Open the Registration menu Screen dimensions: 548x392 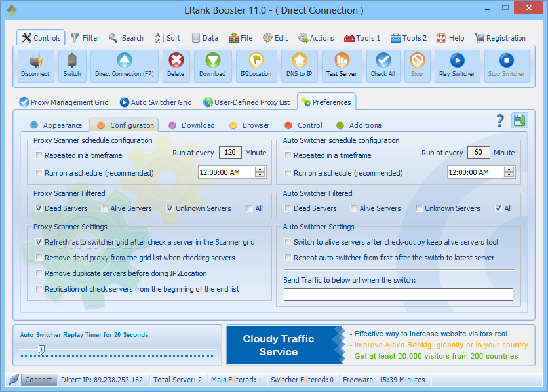point(500,38)
